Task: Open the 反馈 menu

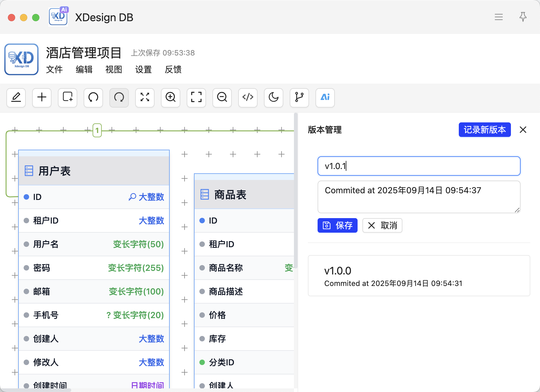Action: pos(173,70)
